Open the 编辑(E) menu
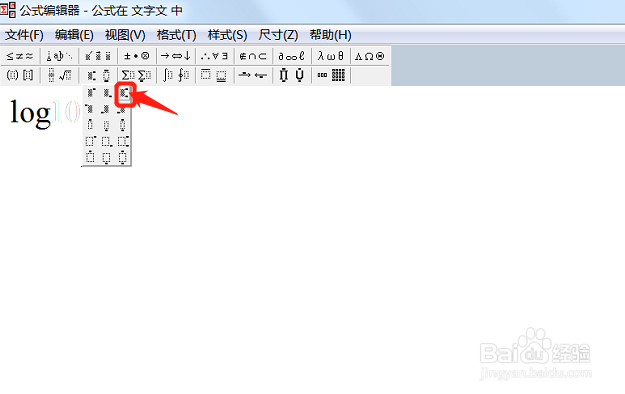Viewport: 625px width, 394px height. pos(74,35)
